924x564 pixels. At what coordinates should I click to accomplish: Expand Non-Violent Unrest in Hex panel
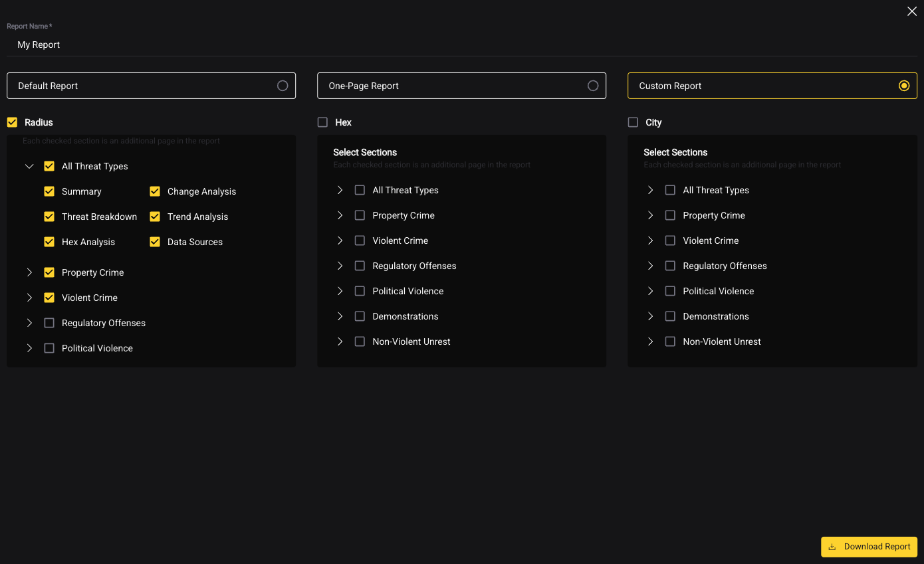(x=340, y=341)
